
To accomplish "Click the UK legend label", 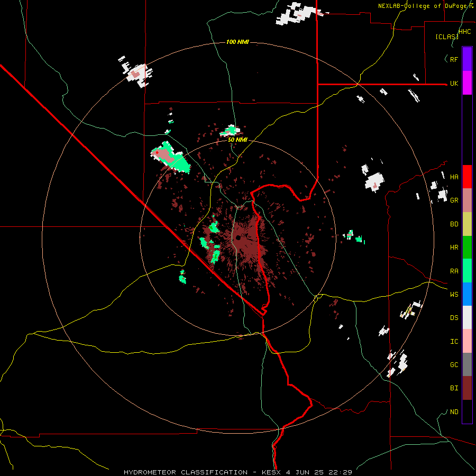I will pos(454,83).
